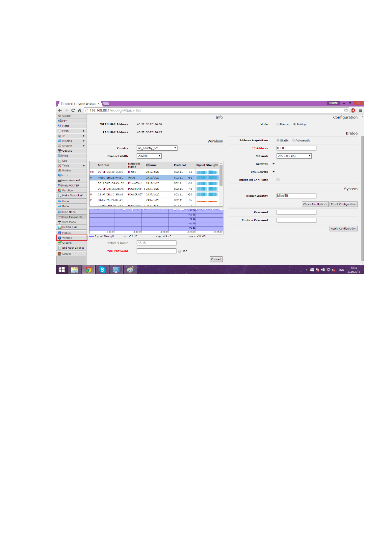Screen dimensions: 392x554
Task: Open the Mesh menu item
Action: tap(71, 126)
